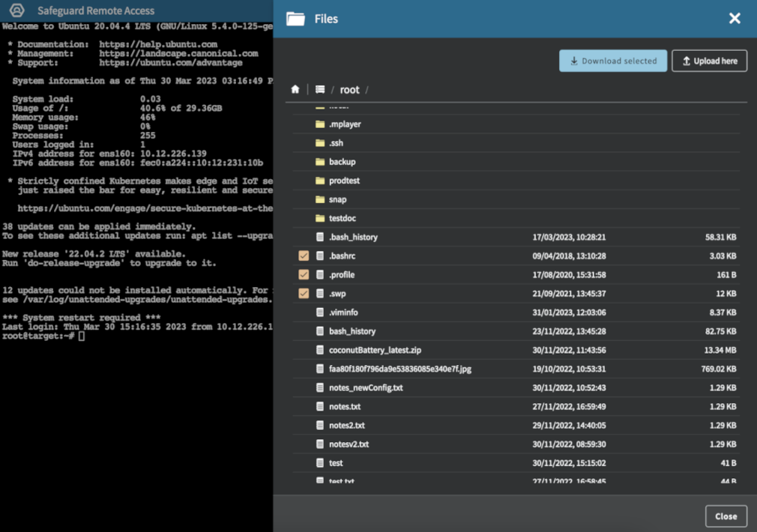Select the coconutBattery_latest.zip file name
The height and width of the screenshot is (532, 757).
[375, 350]
